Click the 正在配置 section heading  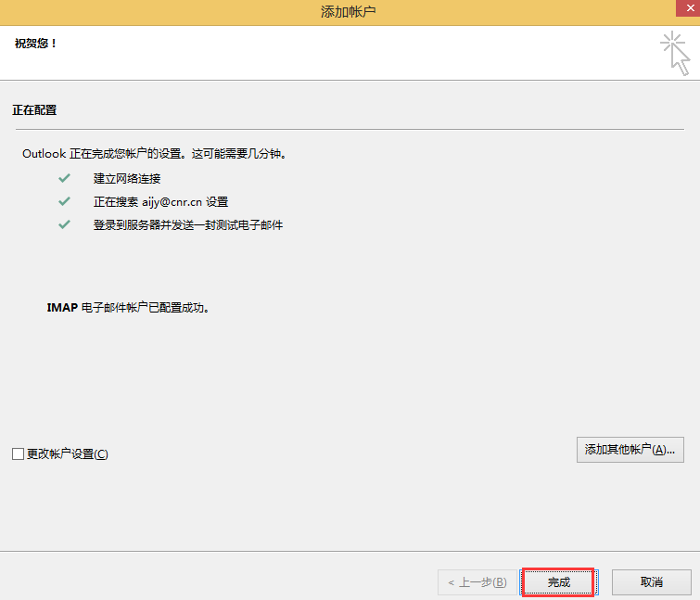pos(34,109)
